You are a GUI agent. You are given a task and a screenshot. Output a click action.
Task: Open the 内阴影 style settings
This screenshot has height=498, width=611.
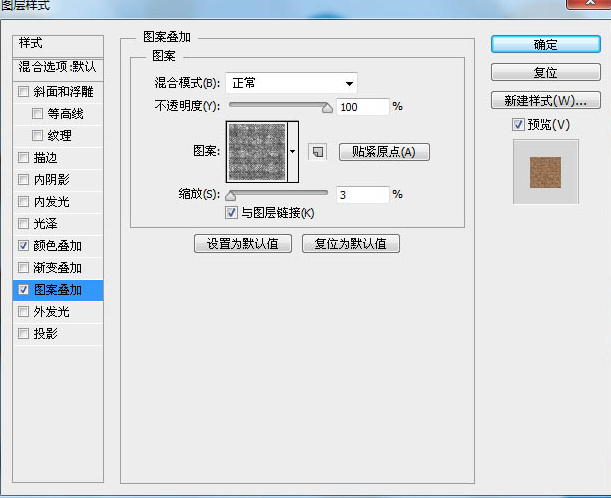[51, 180]
